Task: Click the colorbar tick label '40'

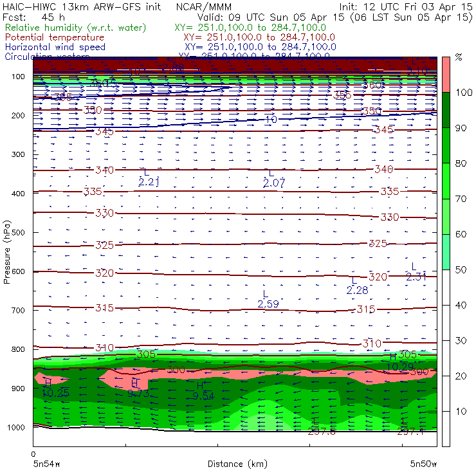Action: pos(461,305)
